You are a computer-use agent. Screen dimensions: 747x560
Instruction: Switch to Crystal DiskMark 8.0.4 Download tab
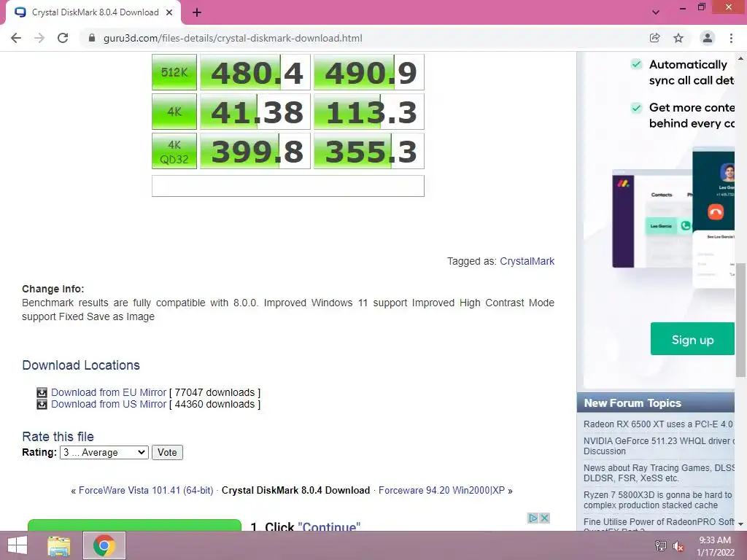pos(93,13)
